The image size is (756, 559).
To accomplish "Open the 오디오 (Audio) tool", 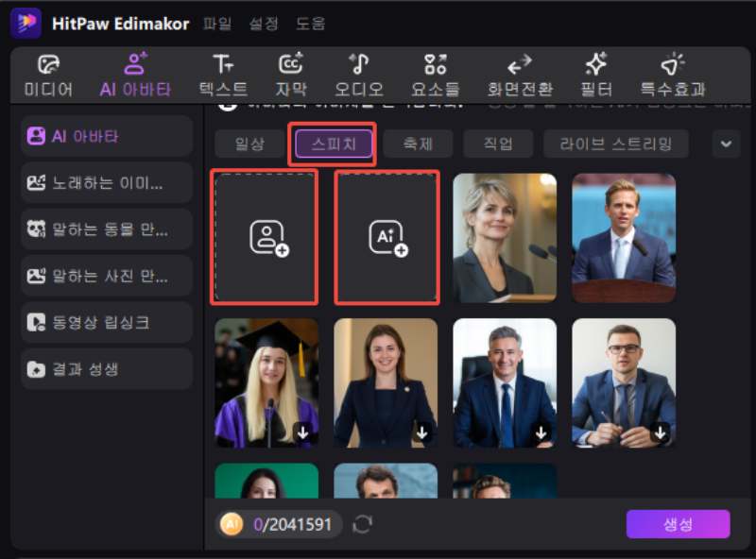I will (x=359, y=76).
